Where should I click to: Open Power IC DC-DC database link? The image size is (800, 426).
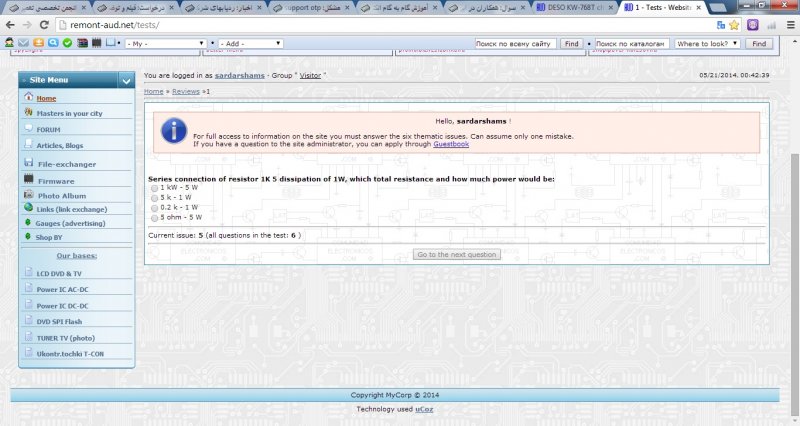62,306
